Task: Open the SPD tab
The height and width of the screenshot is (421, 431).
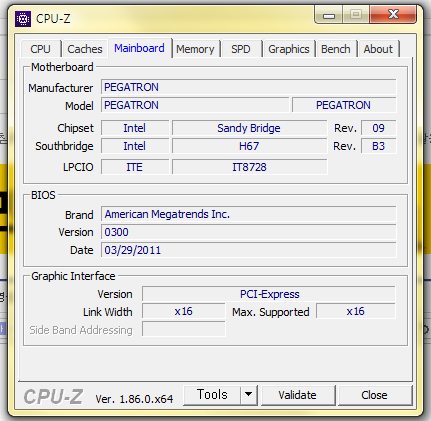Action: pyautogui.click(x=241, y=49)
